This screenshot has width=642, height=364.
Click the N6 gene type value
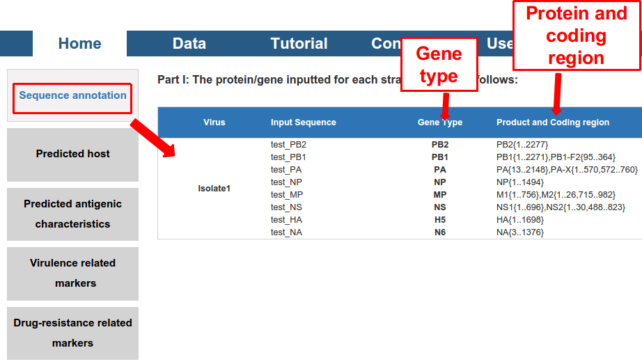[439, 232]
